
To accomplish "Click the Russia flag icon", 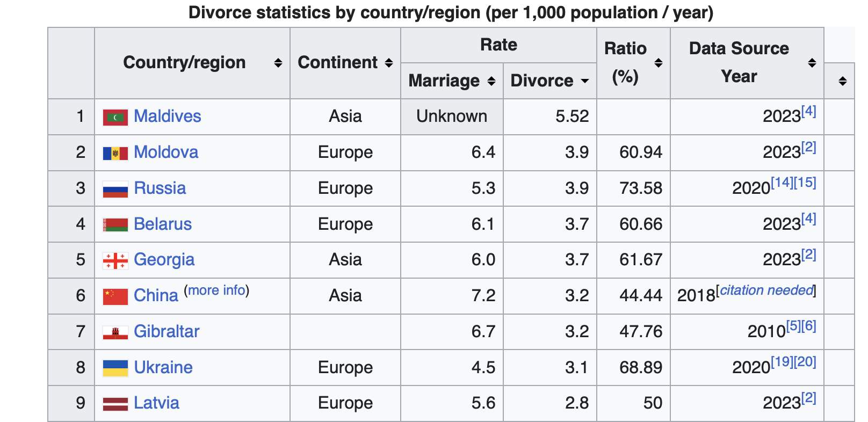I will (115, 189).
